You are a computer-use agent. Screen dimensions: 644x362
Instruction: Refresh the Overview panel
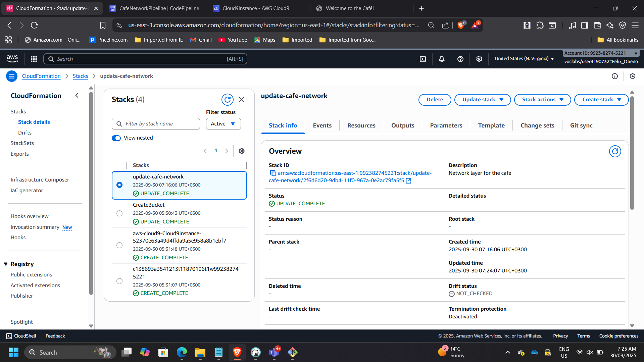615,151
